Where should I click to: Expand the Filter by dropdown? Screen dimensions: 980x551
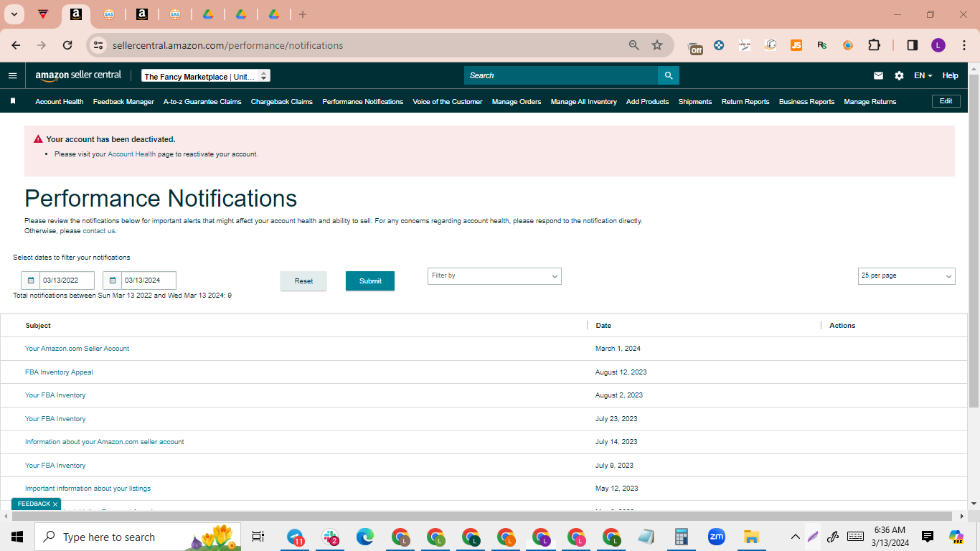coord(494,276)
